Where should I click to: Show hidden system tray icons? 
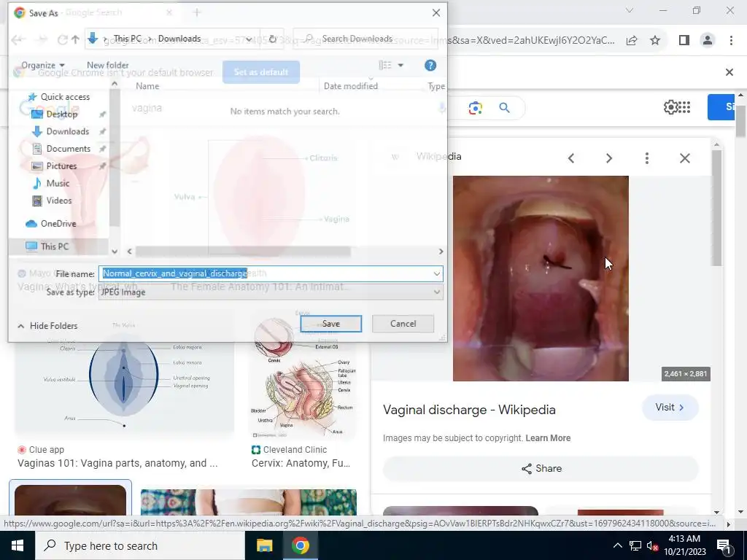click(617, 545)
